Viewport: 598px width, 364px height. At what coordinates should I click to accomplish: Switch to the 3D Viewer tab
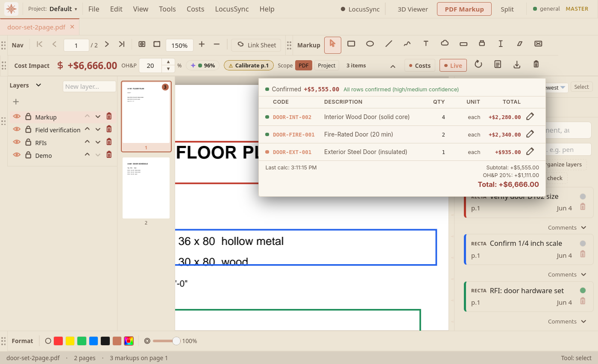click(412, 9)
